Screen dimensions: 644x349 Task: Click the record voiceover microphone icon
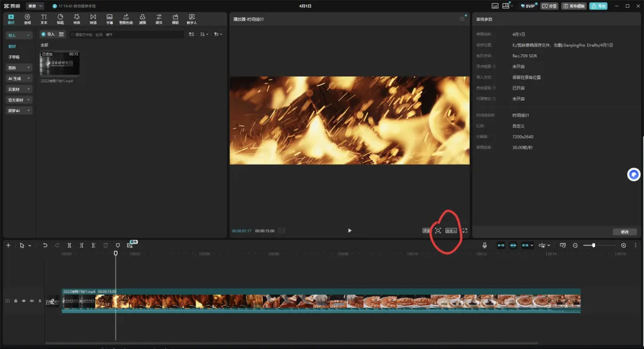pos(485,245)
